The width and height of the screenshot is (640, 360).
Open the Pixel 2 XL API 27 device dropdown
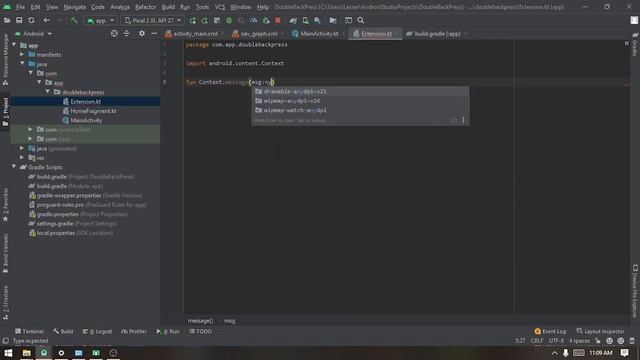pos(153,20)
